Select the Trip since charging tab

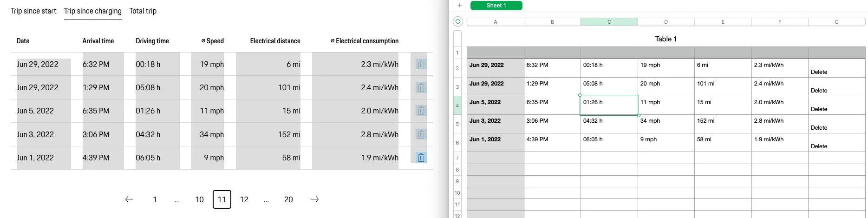tap(93, 11)
